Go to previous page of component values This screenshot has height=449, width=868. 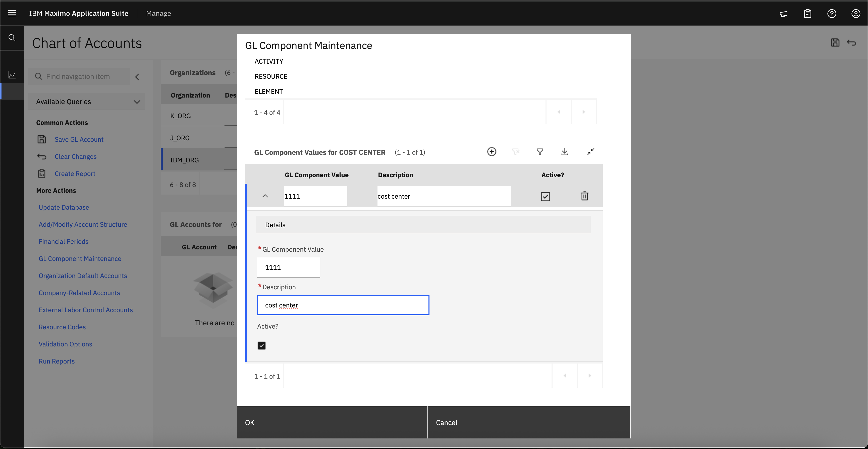565,375
